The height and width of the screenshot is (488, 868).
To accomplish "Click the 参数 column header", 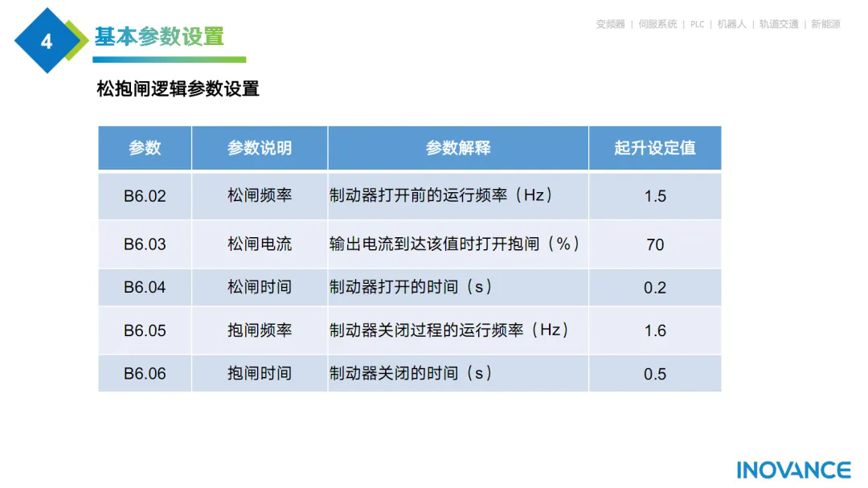I will (x=145, y=148).
